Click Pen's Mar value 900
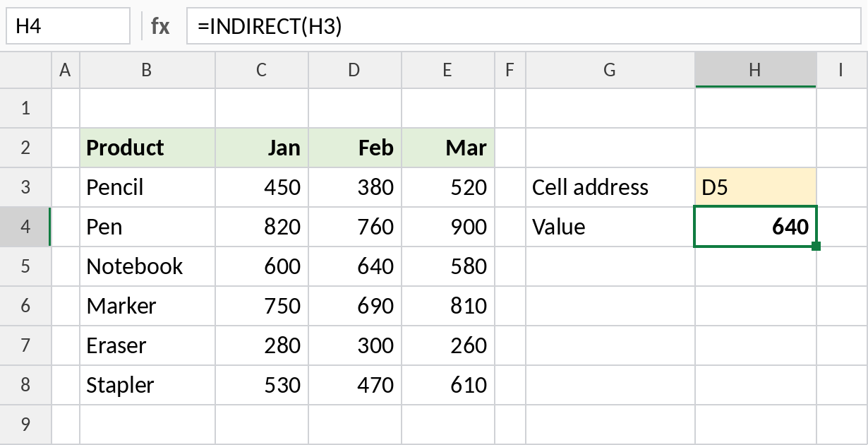Image resolution: width=868 pixels, height=445 pixels. click(448, 227)
